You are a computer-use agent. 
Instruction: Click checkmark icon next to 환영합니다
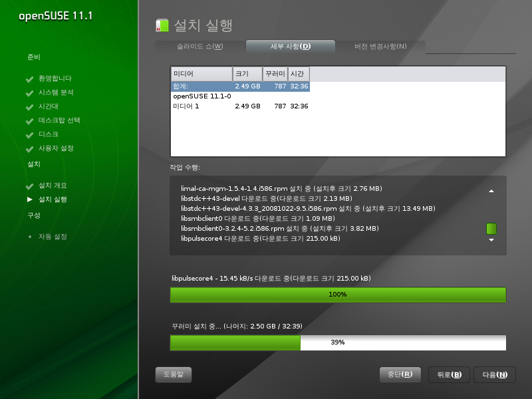(29, 79)
